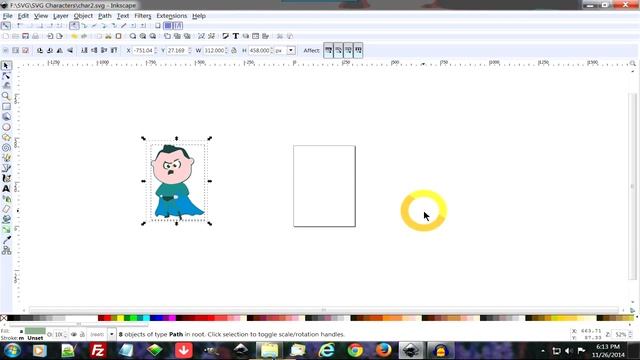Select the Tweak objects tool

6,86
